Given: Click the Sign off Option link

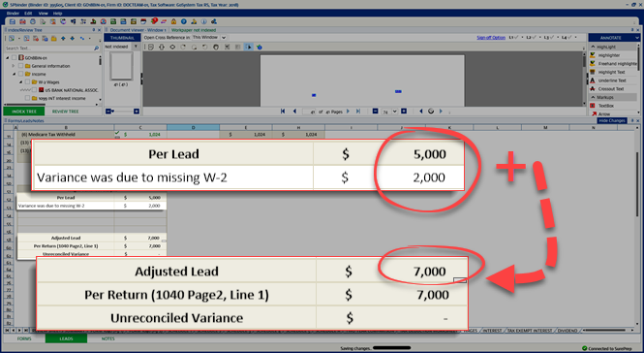Looking at the screenshot, I should pyautogui.click(x=491, y=38).
